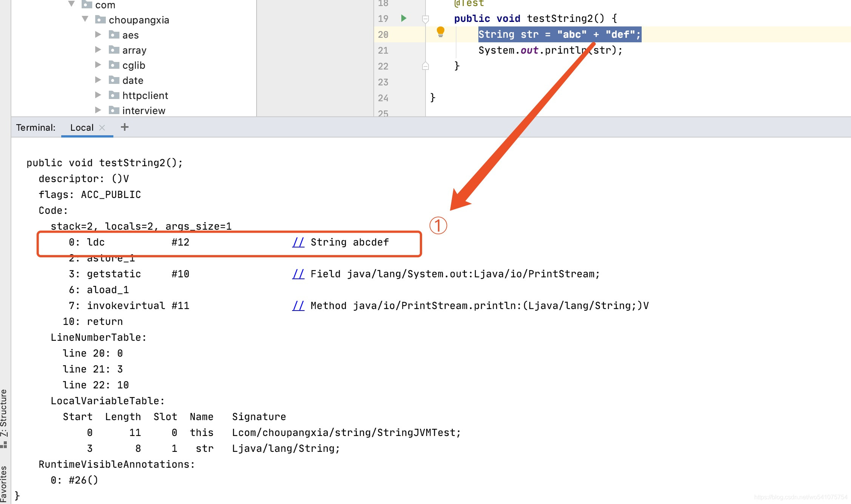Click the Terminal label on the toolbar
The height and width of the screenshot is (504, 851).
point(35,128)
